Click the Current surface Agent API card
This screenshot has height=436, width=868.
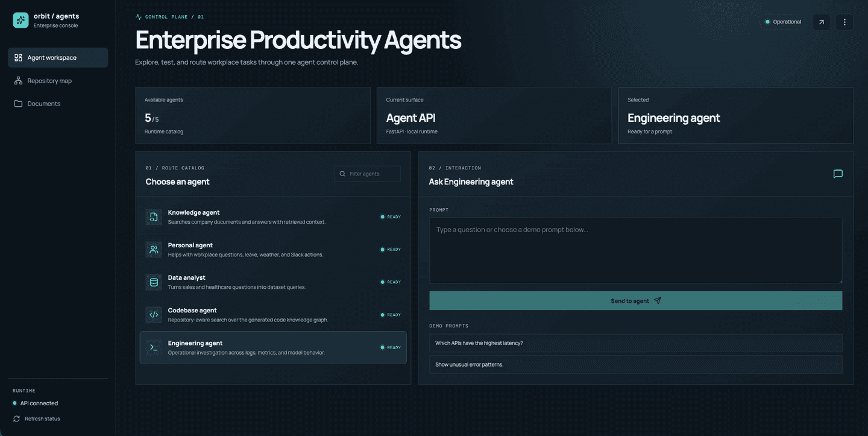pos(494,115)
